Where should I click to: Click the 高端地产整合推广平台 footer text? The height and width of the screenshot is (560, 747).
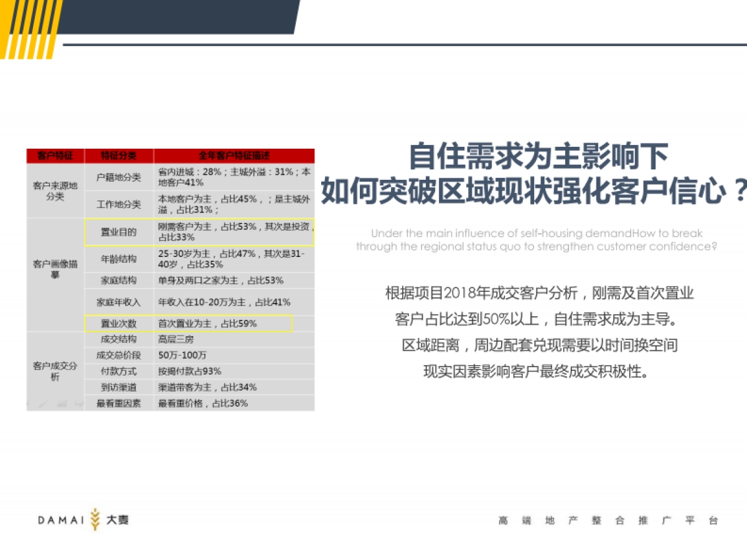[608, 519]
